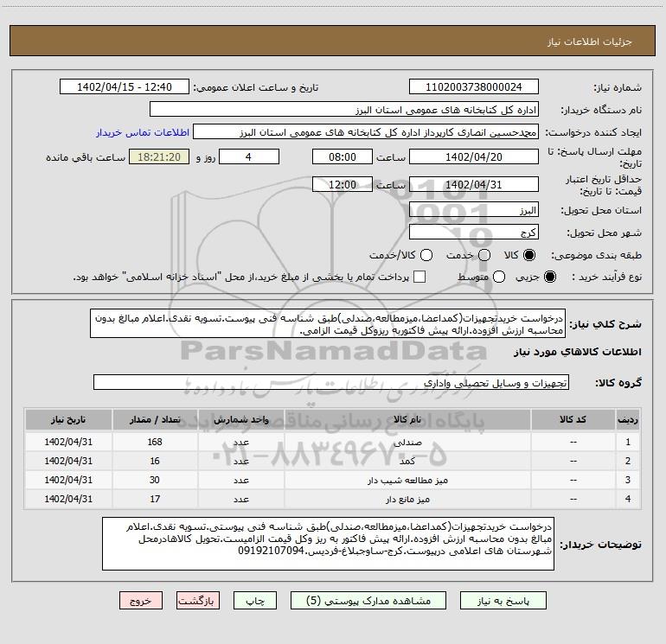Click the 'نام کالا' column header

(407, 419)
